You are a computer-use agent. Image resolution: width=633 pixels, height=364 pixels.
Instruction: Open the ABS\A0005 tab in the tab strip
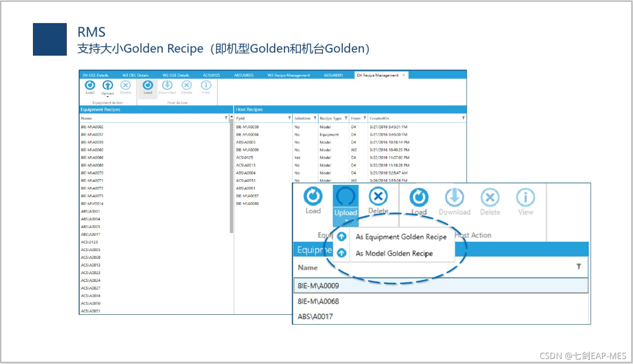(244, 75)
